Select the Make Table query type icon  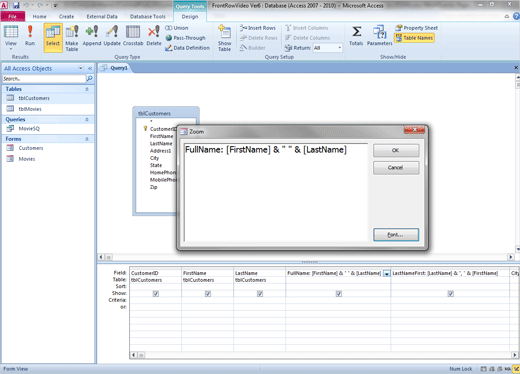72,38
